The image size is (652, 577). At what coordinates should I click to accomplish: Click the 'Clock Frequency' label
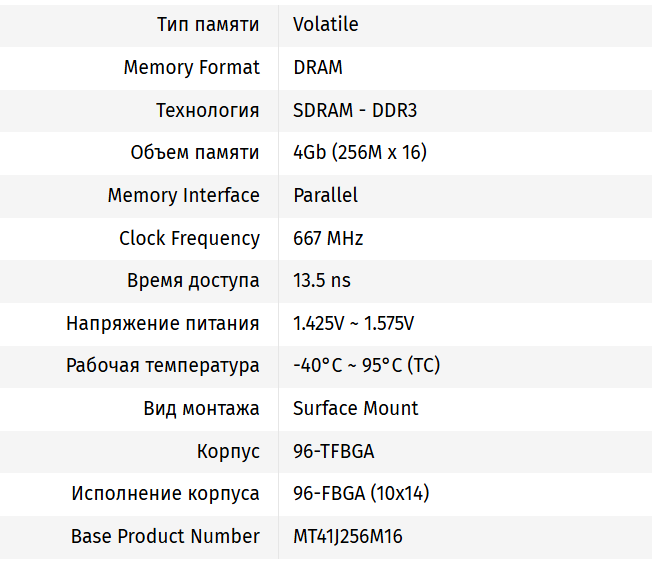tap(189, 238)
